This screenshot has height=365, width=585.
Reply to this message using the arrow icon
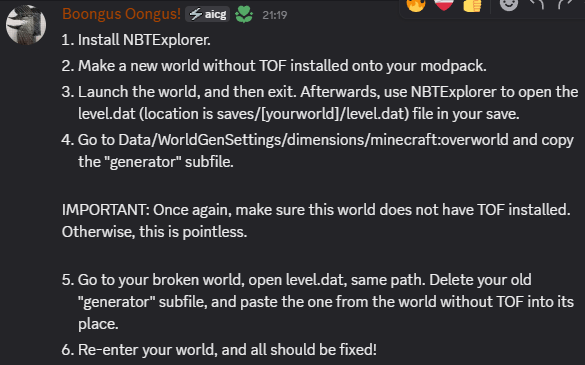tap(537, 4)
